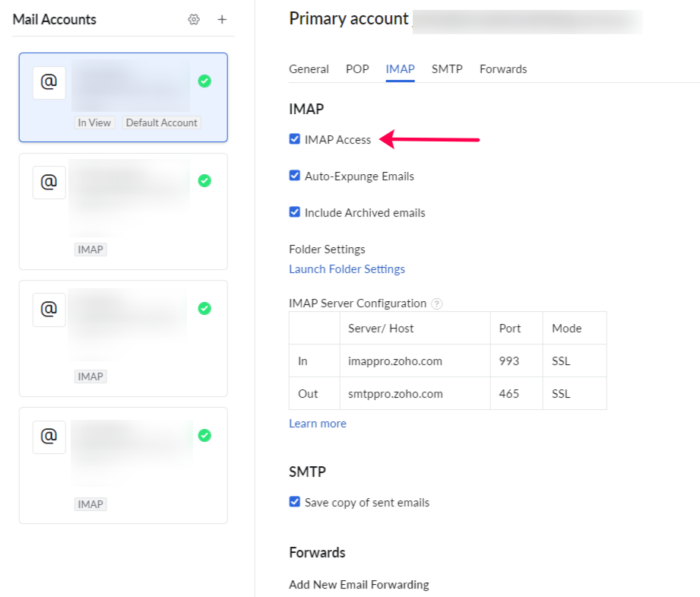The width and height of the screenshot is (700, 597).
Task: Open the Forwards tab
Action: tap(503, 69)
